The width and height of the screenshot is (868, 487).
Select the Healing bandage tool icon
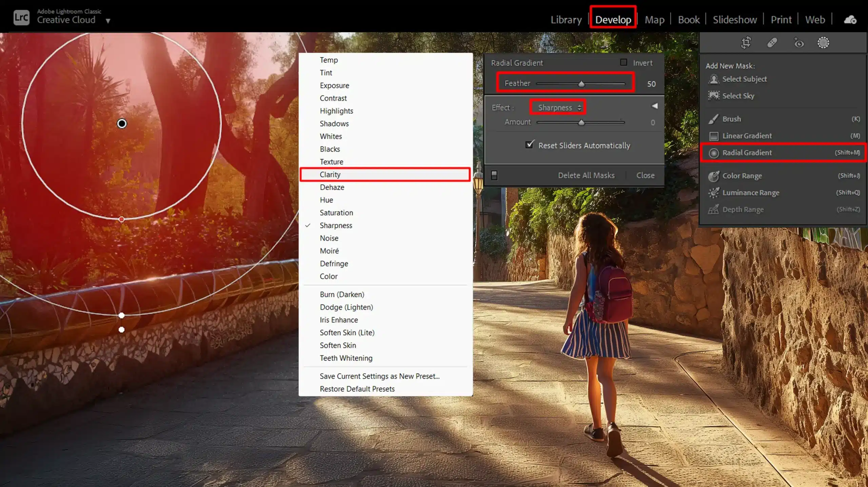click(x=772, y=43)
